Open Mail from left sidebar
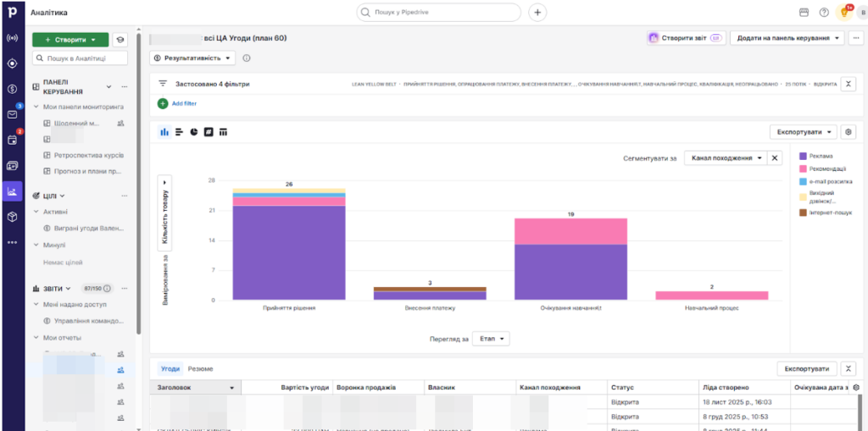This screenshot has width=868, height=431. [x=12, y=114]
